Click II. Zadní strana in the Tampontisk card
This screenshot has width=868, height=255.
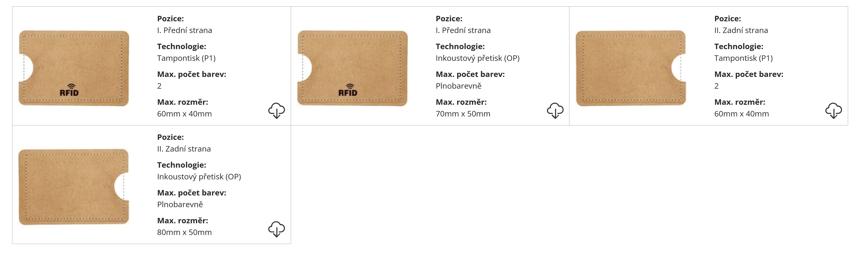click(x=741, y=30)
